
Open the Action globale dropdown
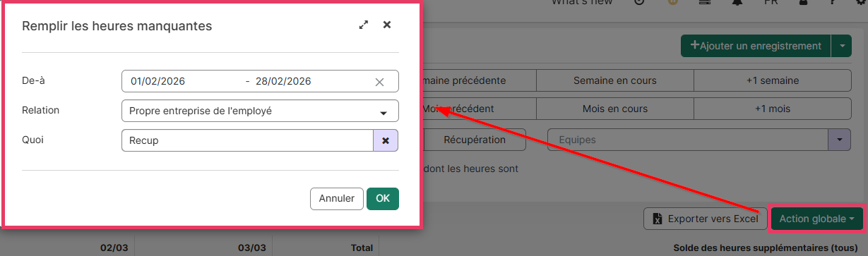(816, 219)
